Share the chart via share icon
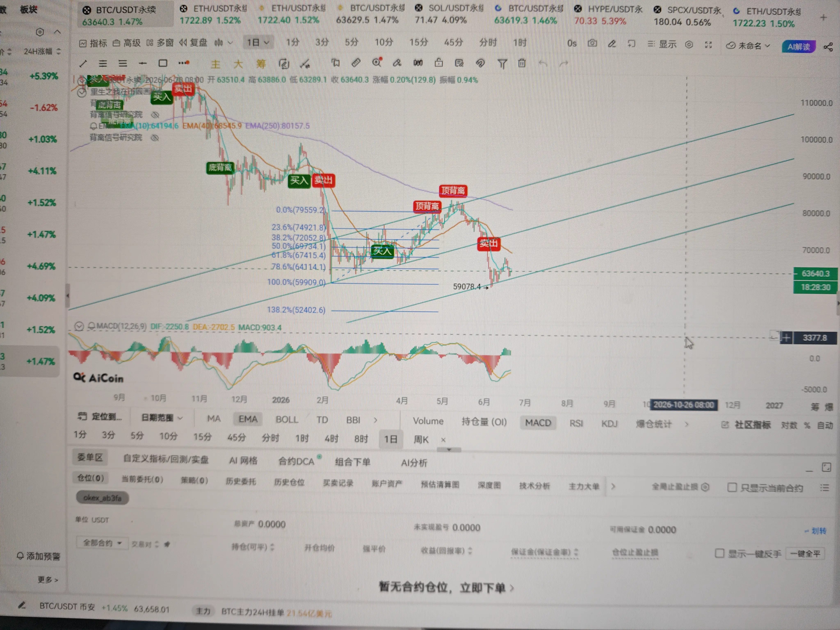Screen dimensions: 840x630 point(828,47)
